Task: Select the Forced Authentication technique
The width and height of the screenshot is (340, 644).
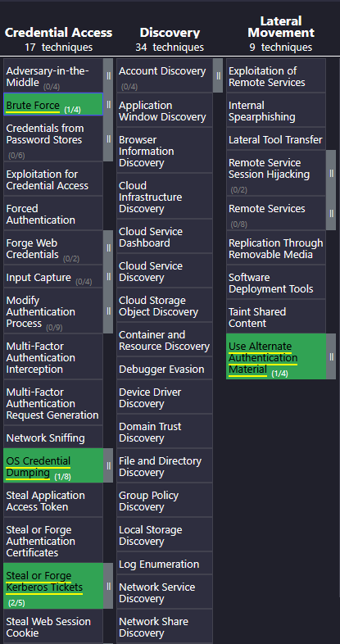Action: coord(53,213)
